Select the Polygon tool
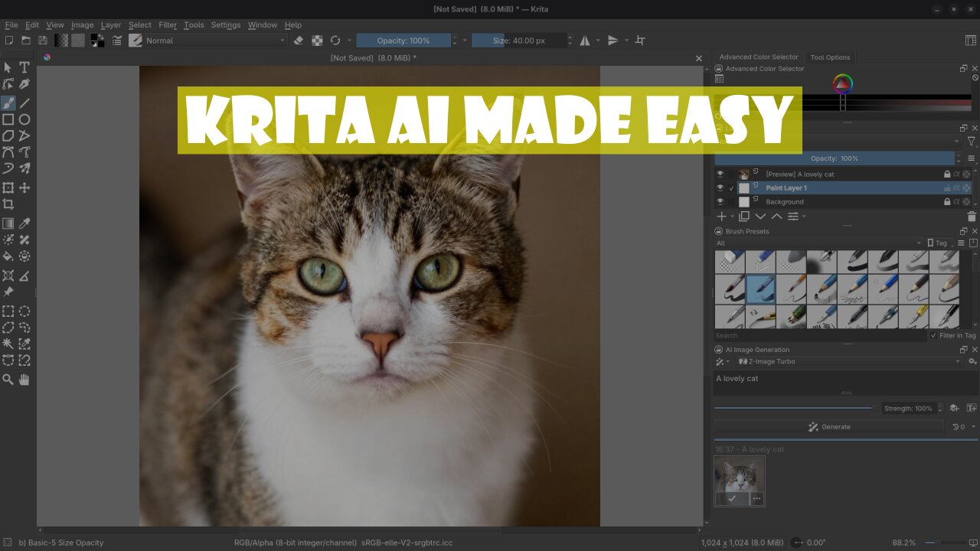 (x=8, y=135)
